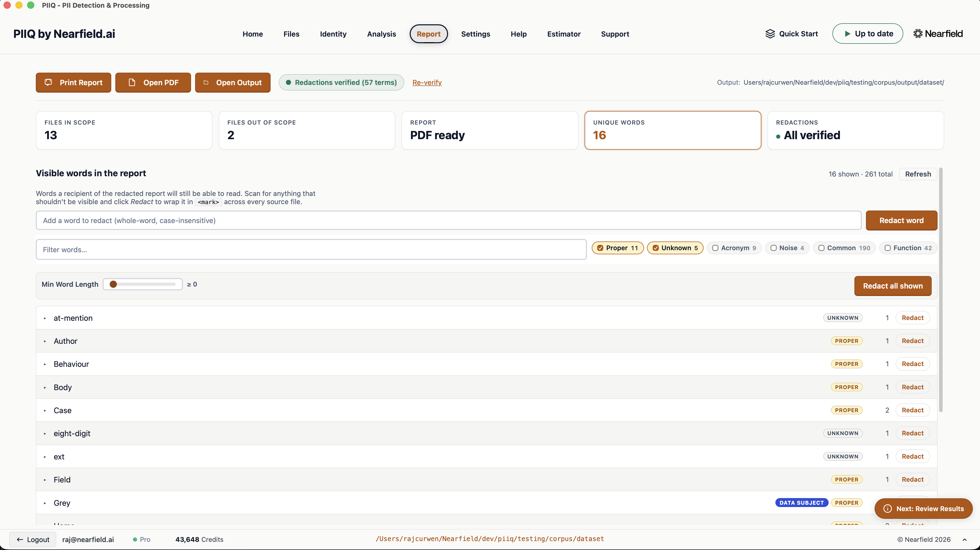Click Redact all shown button
Viewport: 980px width, 550px height.
893,286
